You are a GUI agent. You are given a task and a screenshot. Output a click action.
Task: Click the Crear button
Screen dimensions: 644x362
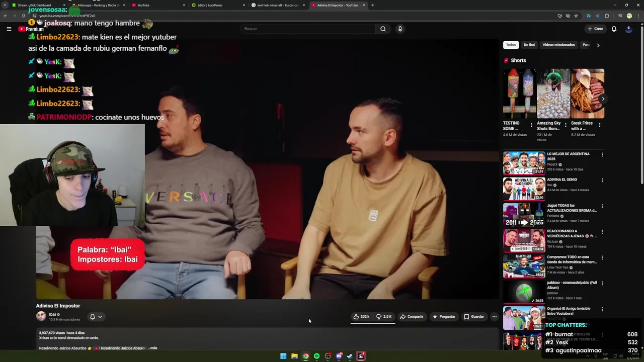tap(595, 29)
